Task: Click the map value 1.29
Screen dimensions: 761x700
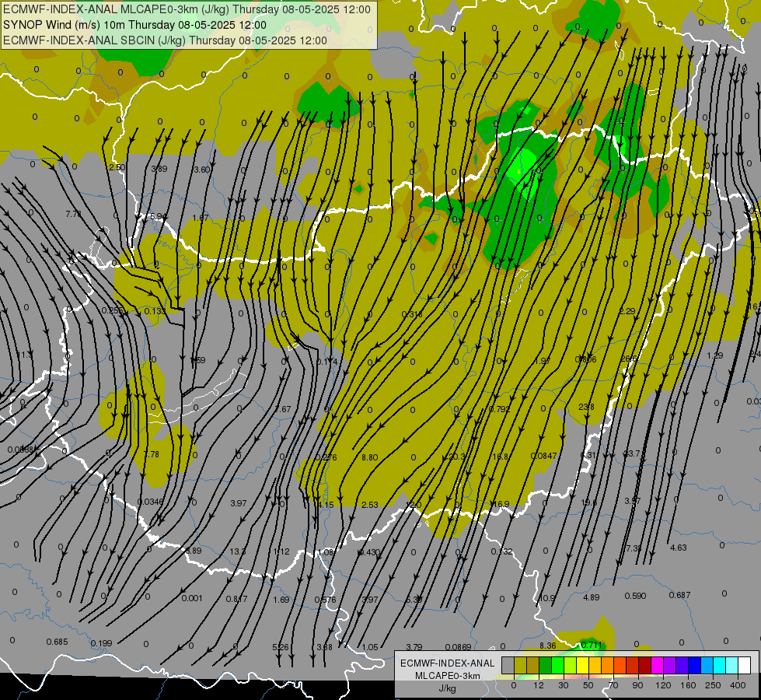Action: 715,355
